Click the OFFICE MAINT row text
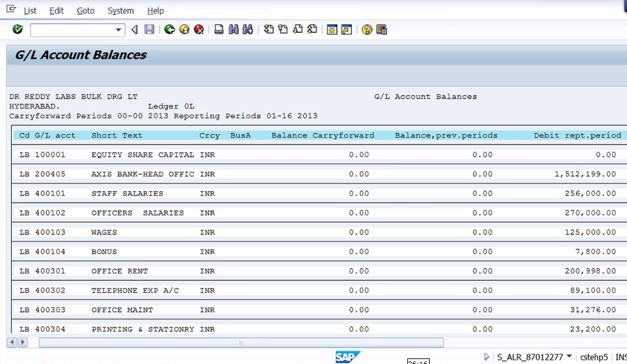627x364 pixels. pyautogui.click(x=122, y=309)
